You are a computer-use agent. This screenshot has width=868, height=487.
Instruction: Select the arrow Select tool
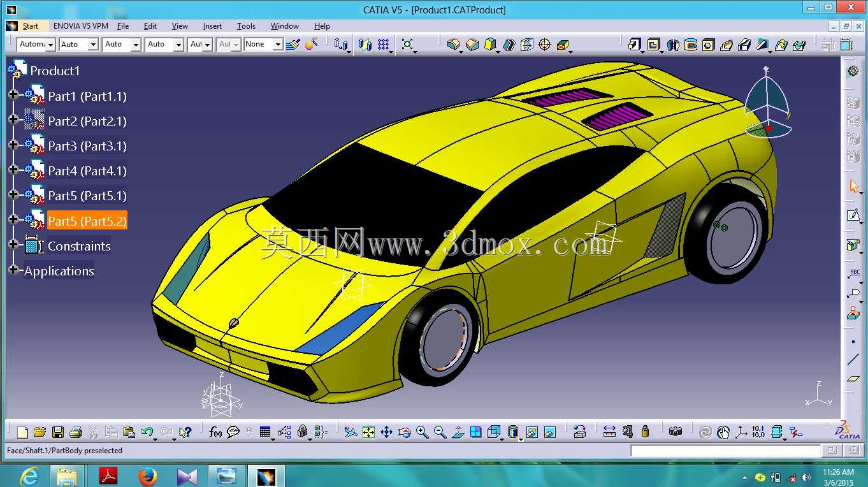[853, 186]
